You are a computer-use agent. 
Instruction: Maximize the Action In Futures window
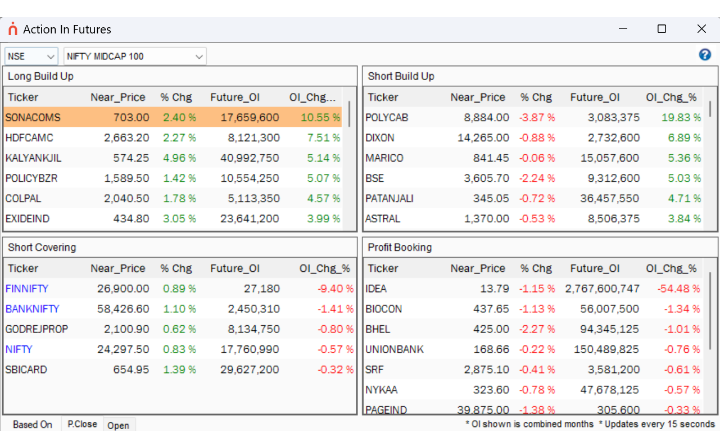[662, 29]
